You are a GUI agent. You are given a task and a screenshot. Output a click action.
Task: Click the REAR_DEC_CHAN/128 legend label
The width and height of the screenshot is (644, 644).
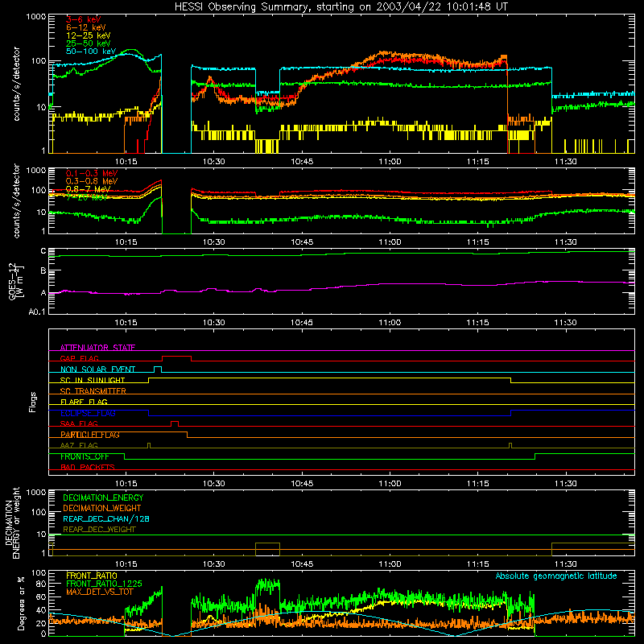(106, 519)
